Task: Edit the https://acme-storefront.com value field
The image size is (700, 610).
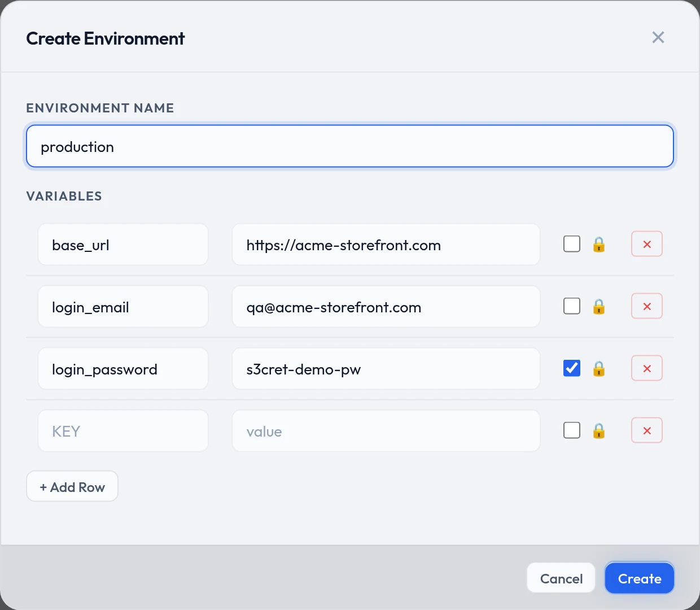Action: (x=386, y=245)
